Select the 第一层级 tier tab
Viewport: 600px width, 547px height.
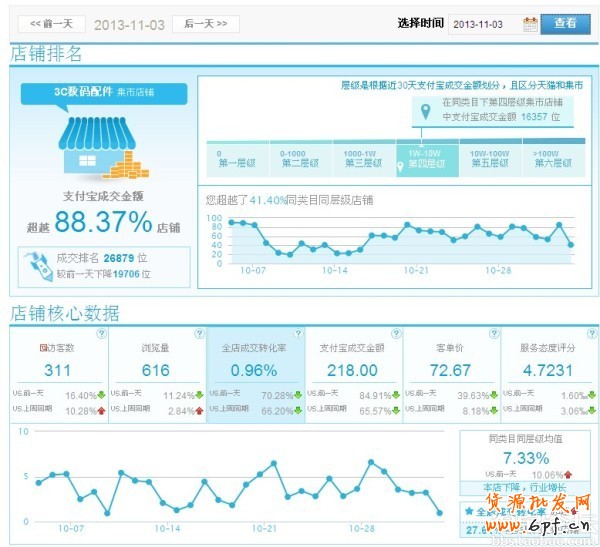point(234,160)
